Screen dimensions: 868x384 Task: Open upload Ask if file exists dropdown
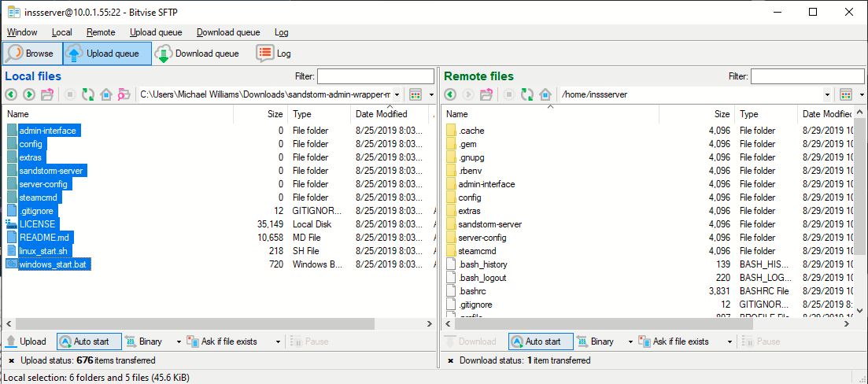278,342
